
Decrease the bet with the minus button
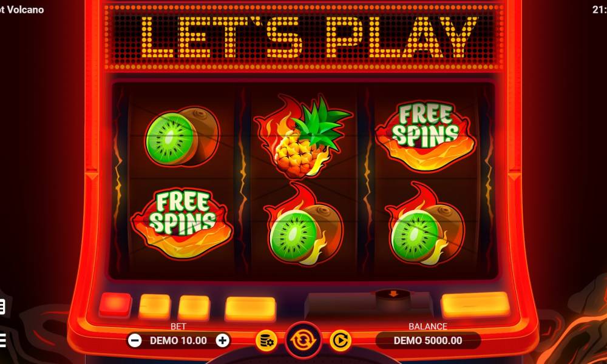(135, 341)
